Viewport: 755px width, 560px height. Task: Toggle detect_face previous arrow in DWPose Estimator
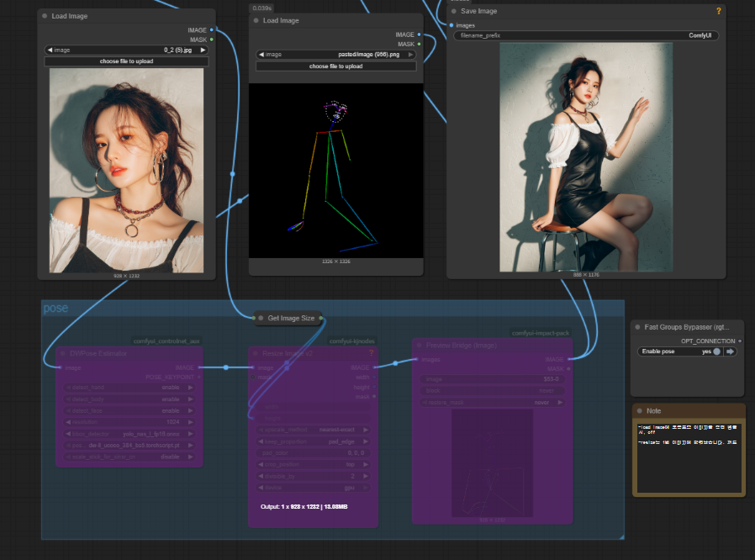coord(68,411)
